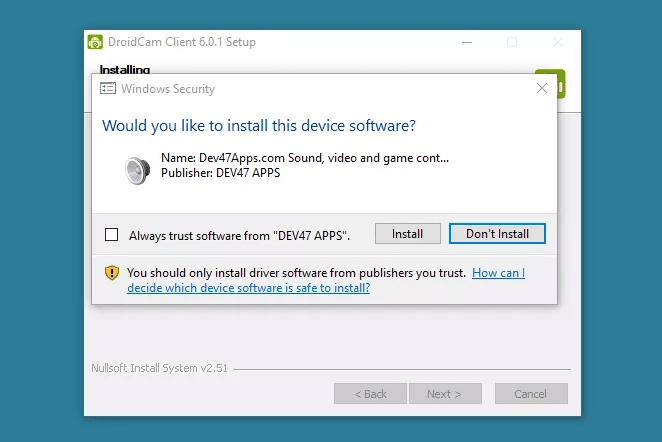Click the 'Name: Dev47Apps.com Sound' text line
The height and width of the screenshot is (442, 662).
click(x=305, y=158)
